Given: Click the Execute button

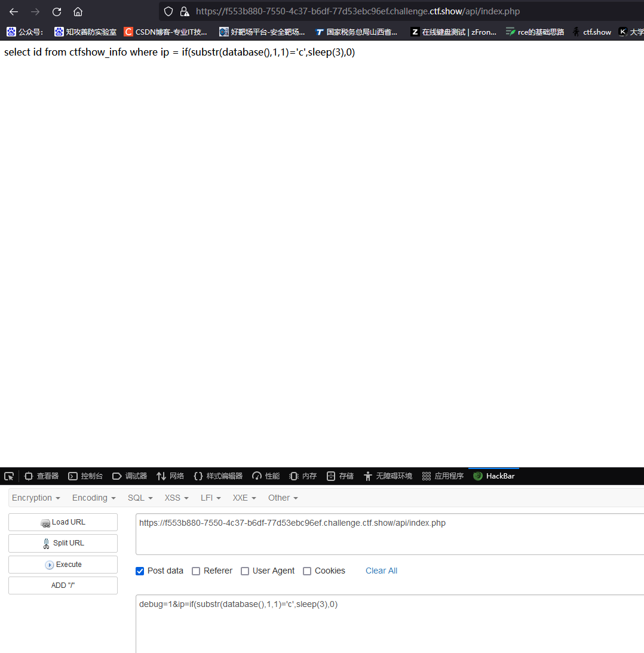Looking at the screenshot, I should [63, 565].
